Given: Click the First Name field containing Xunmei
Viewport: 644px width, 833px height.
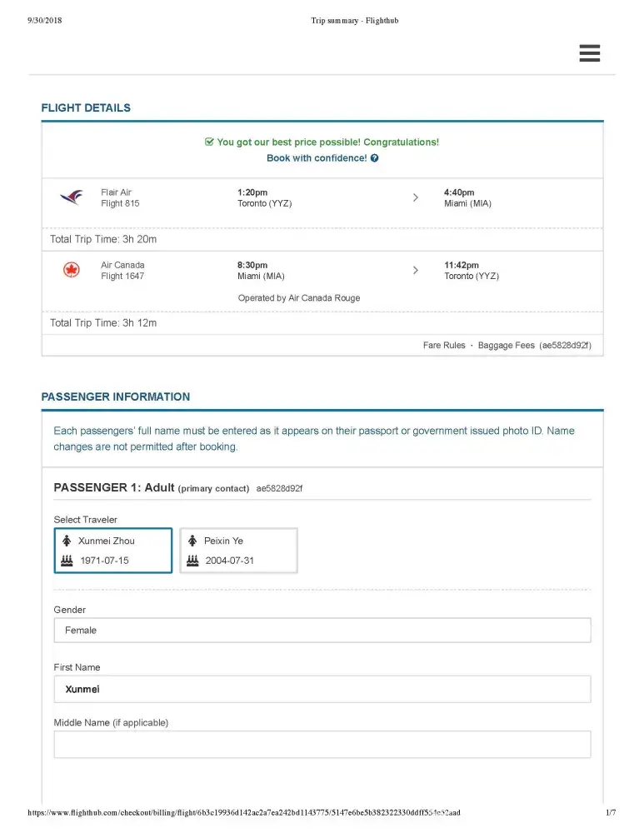Looking at the screenshot, I should coord(322,689).
